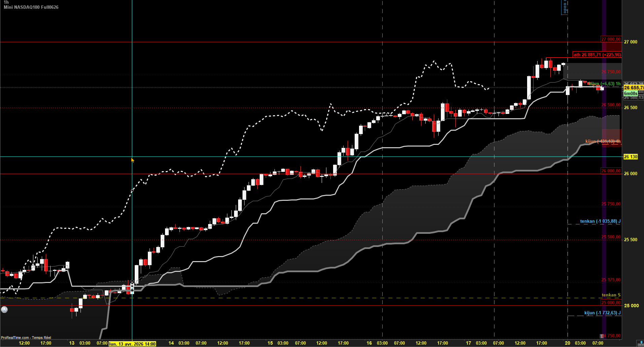Select the ath 26 881,71 line label
Screen dimensions: 644x347
(x=597, y=55)
